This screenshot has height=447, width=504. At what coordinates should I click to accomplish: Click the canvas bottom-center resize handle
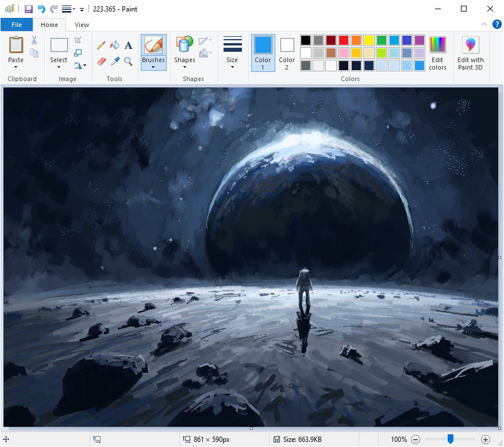(251, 429)
